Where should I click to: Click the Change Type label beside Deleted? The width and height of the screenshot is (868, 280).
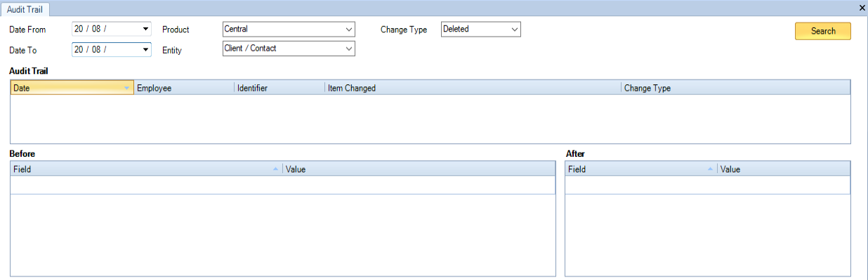click(404, 30)
